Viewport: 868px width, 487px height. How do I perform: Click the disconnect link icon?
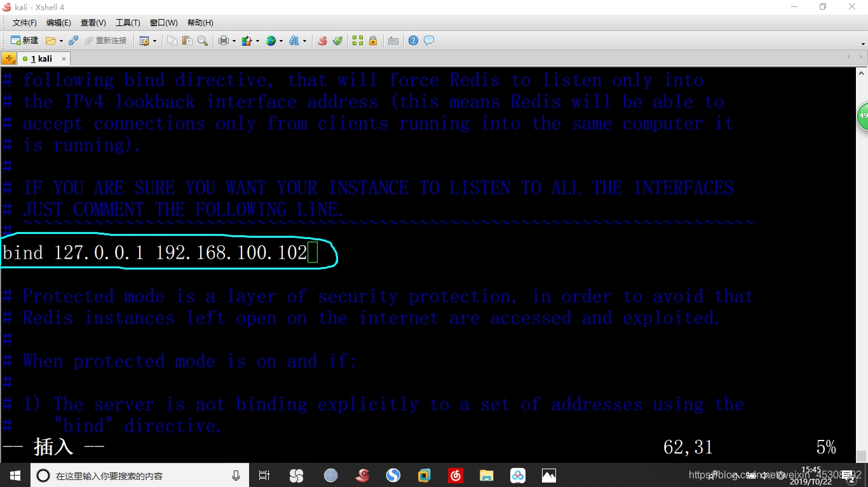point(73,41)
